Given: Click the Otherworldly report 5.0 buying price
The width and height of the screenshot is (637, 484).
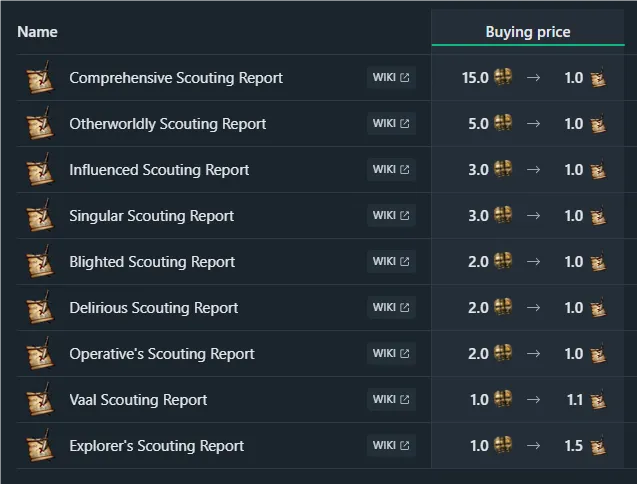Looking at the screenshot, I should pyautogui.click(x=478, y=124).
